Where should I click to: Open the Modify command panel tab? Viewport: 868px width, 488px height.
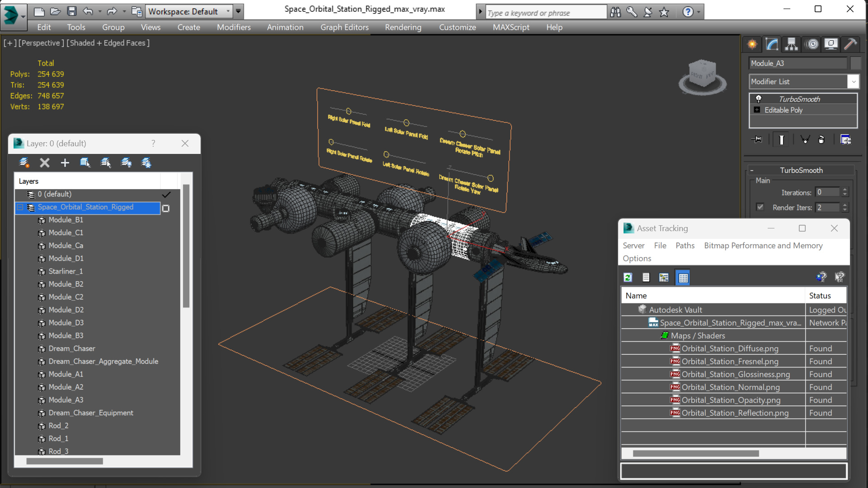[x=772, y=44]
